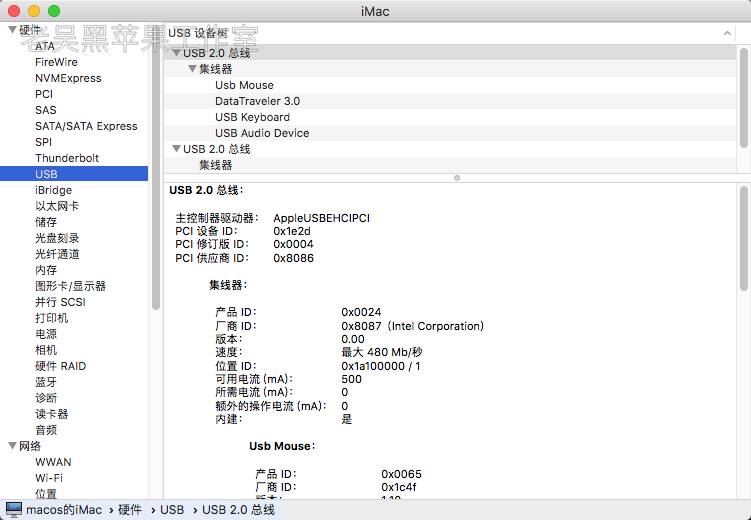751x520 pixels.
Task: Choose SAS in the hardware list
Action: click(x=46, y=110)
